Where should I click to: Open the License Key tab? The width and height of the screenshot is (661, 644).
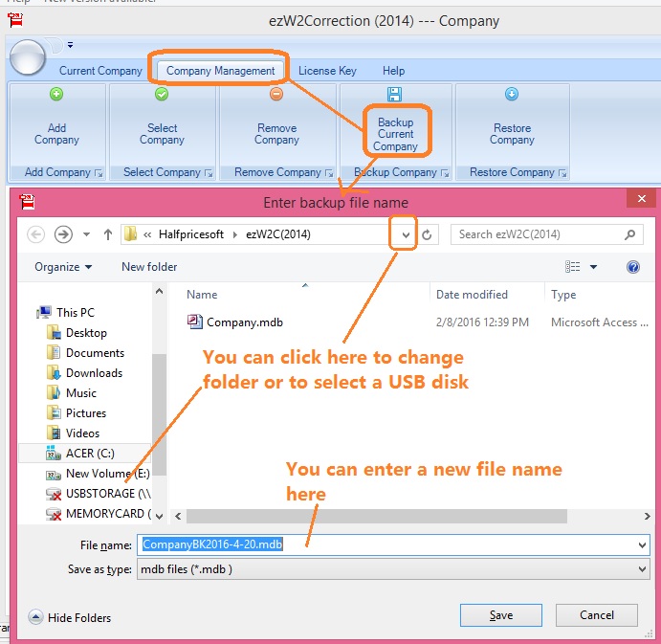click(327, 71)
